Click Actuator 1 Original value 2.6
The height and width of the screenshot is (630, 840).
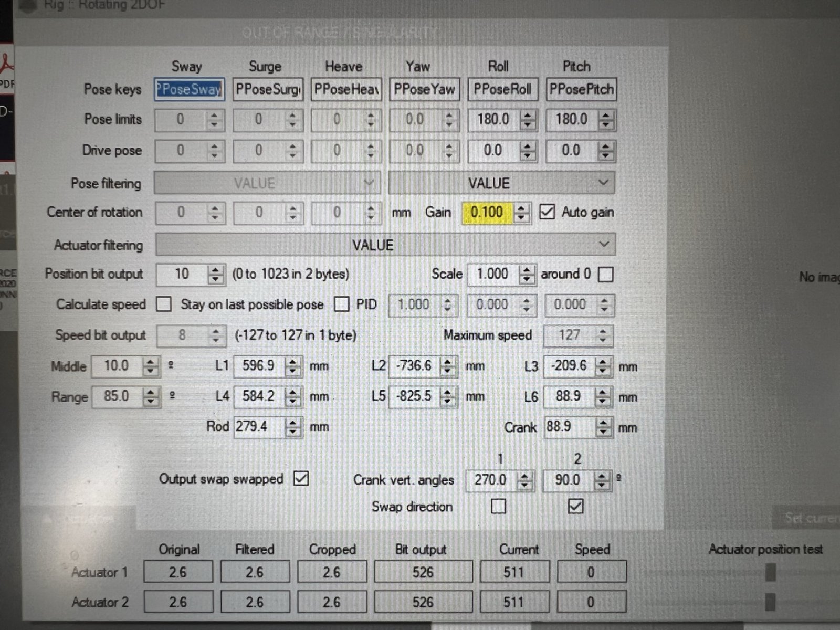point(178,572)
